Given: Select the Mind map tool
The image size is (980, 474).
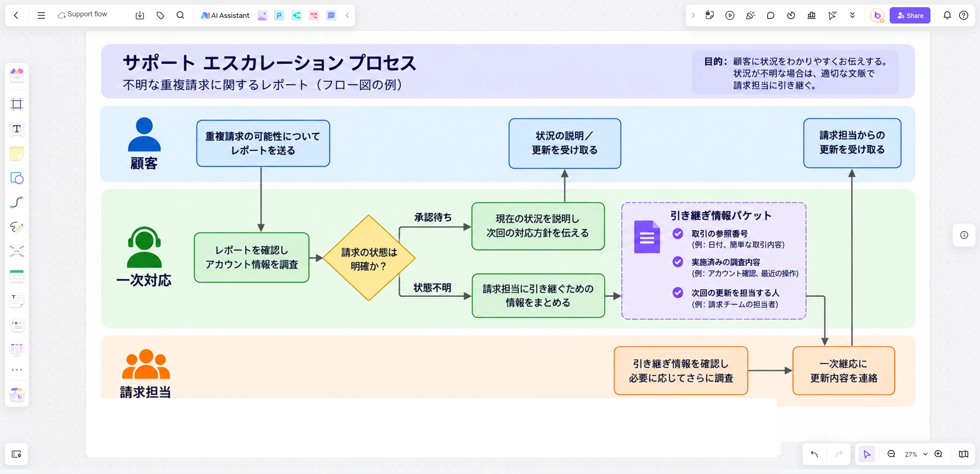Looking at the screenshot, I should [x=17, y=251].
